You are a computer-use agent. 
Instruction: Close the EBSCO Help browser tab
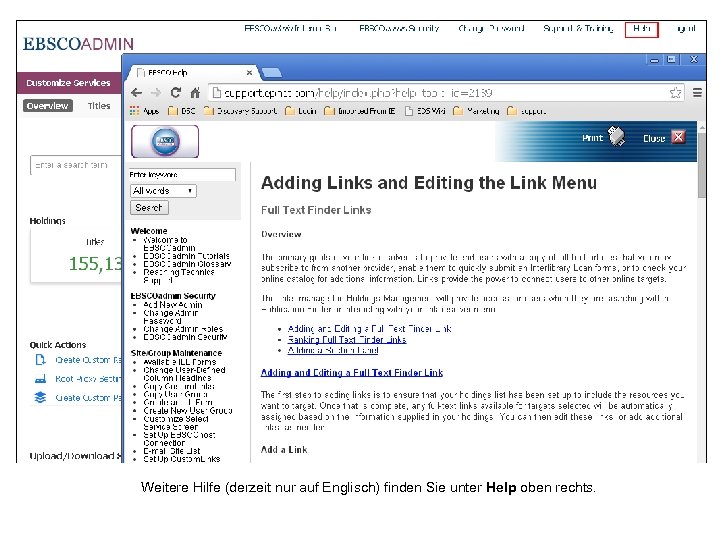249,73
